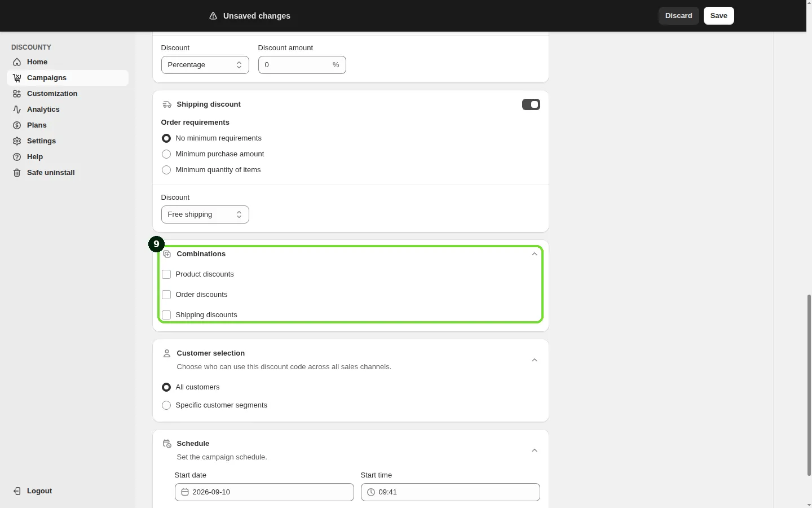Screen dimensions: 812x508
Task: Toggle the Shipping discount switch
Action: coord(531,104)
